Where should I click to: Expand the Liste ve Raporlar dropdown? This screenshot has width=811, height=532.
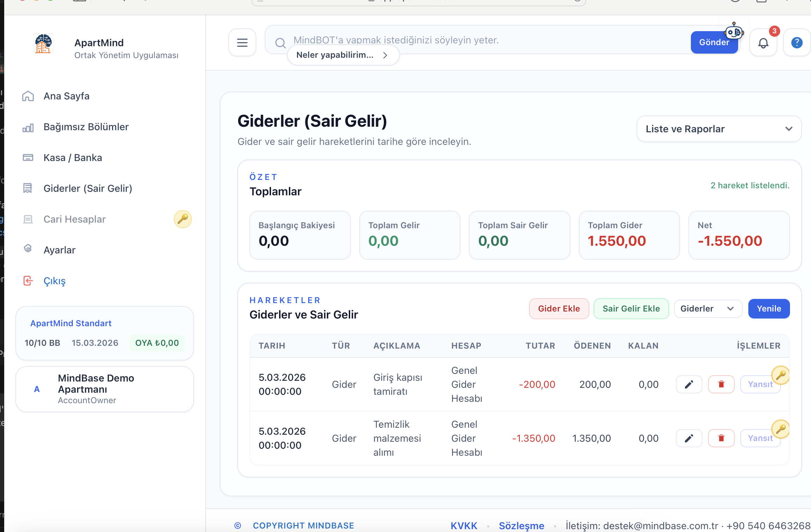(719, 129)
